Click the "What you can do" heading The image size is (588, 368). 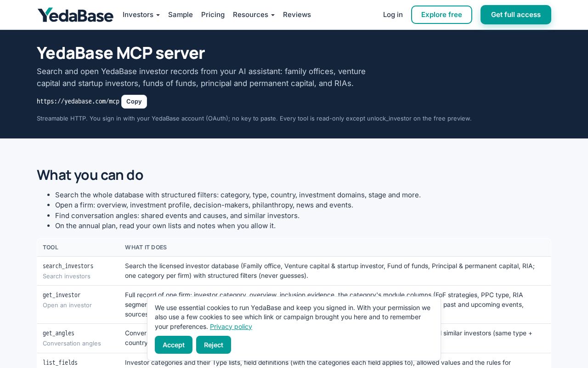point(90,175)
